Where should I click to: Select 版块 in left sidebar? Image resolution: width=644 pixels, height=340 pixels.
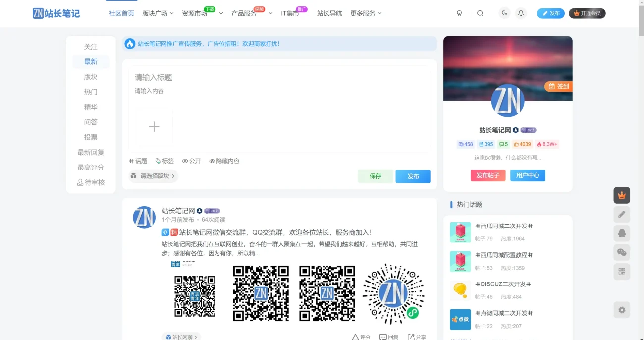click(x=91, y=77)
